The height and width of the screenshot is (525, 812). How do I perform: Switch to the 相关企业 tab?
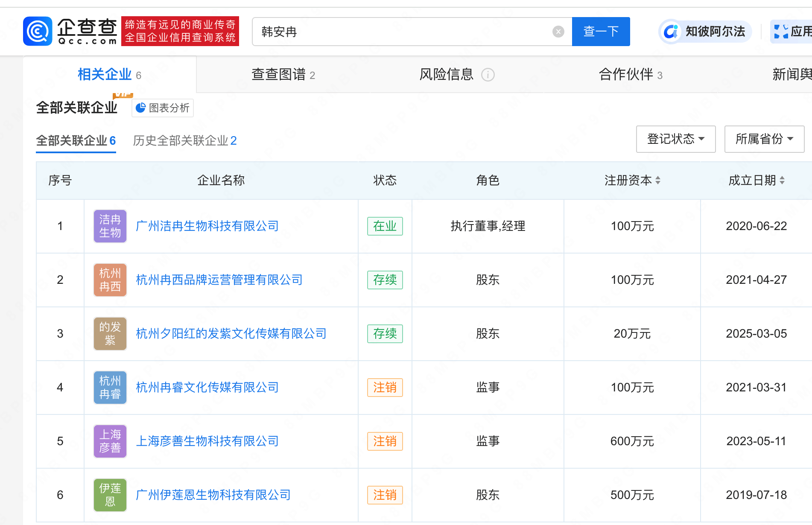point(110,75)
